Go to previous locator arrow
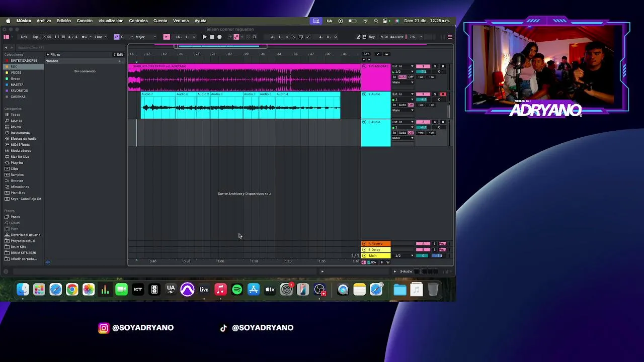The height and width of the screenshot is (362, 644). pyautogui.click(x=363, y=60)
